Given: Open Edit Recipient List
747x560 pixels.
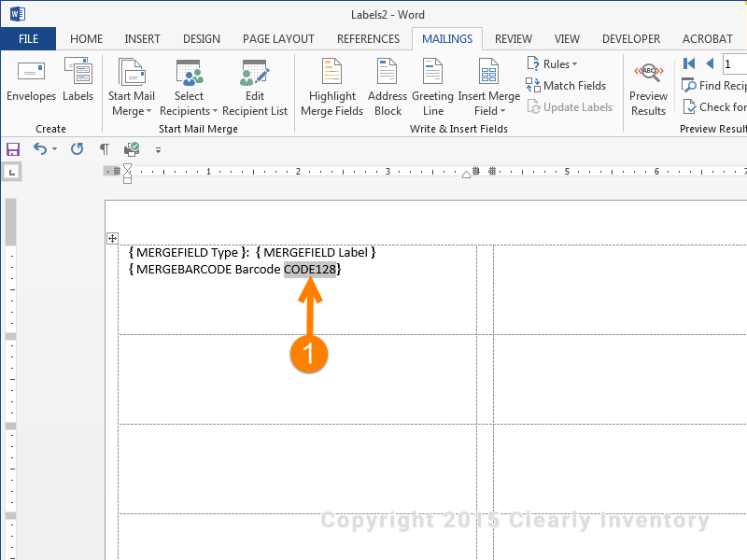Looking at the screenshot, I should 255,87.
